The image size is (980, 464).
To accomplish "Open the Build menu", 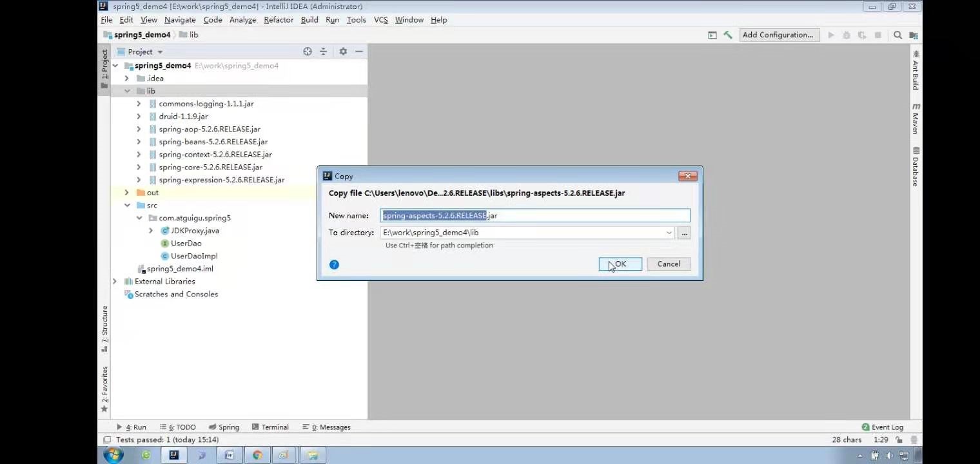I will coord(309,20).
